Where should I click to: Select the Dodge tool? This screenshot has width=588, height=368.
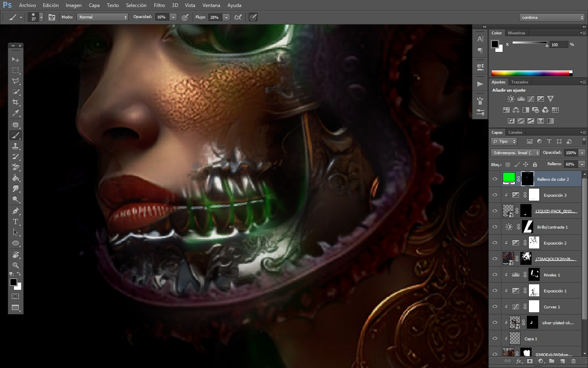click(x=16, y=199)
